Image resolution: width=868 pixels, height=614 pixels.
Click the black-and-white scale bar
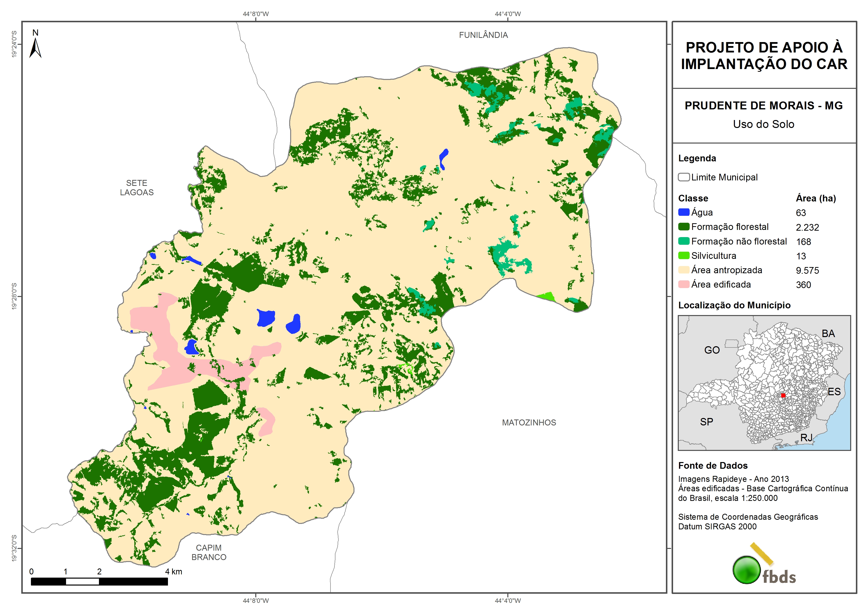click(x=99, y=582)
